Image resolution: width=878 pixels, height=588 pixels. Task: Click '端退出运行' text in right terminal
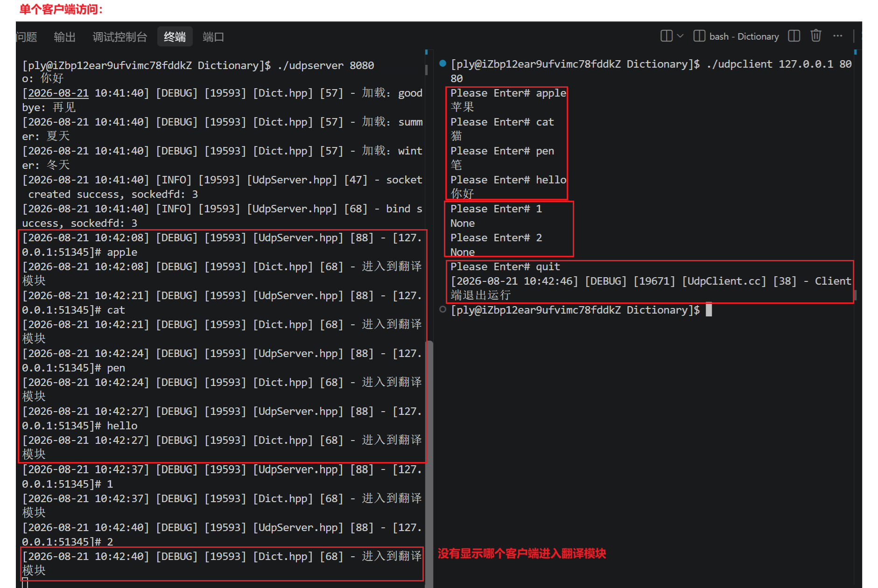pos(480,295)
